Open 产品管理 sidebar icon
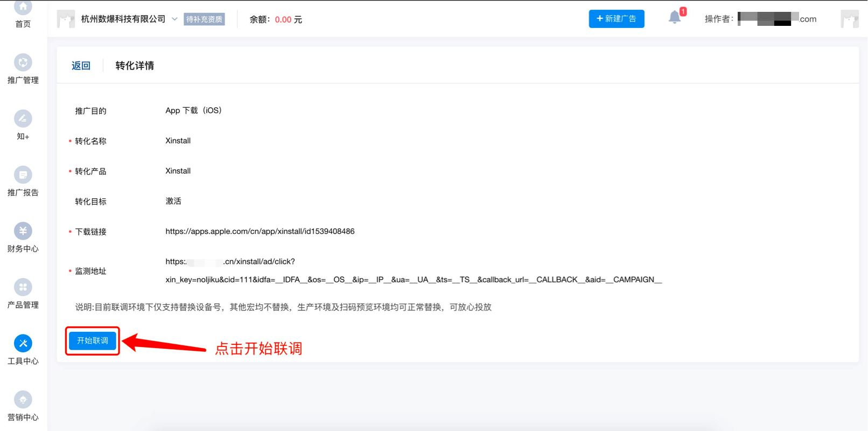This screenshot has height=431, width=868. 23,287
